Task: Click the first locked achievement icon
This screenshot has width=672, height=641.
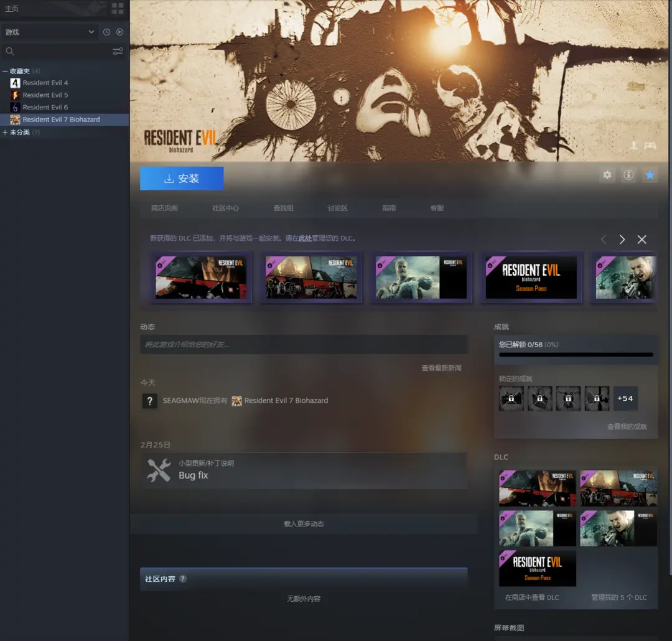Action: click(x=511, y=398)
